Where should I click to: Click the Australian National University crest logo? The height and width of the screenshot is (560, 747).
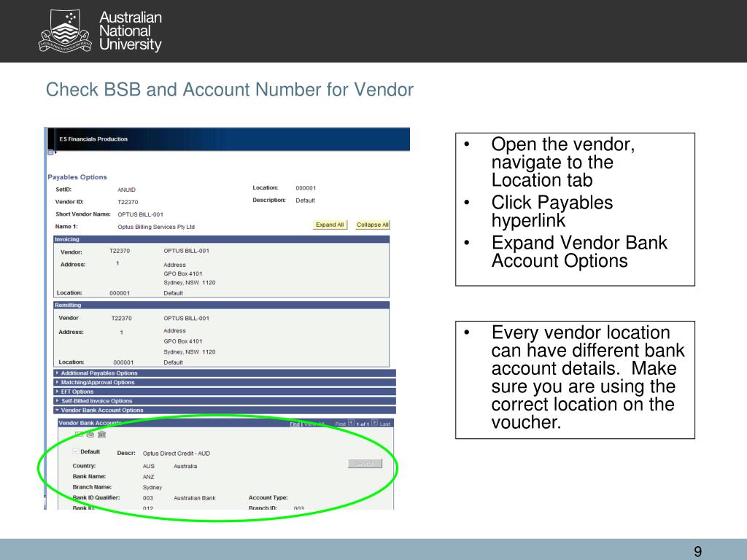[64, 31]
